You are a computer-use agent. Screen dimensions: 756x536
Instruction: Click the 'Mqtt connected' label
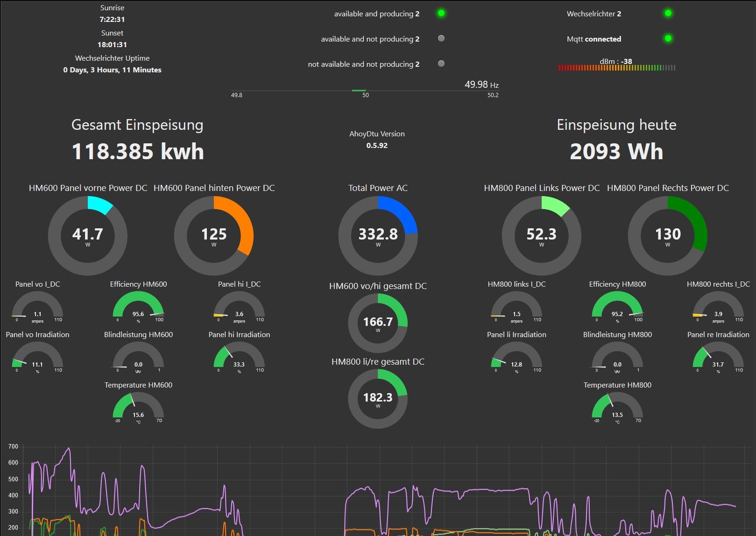coord(594,39)
